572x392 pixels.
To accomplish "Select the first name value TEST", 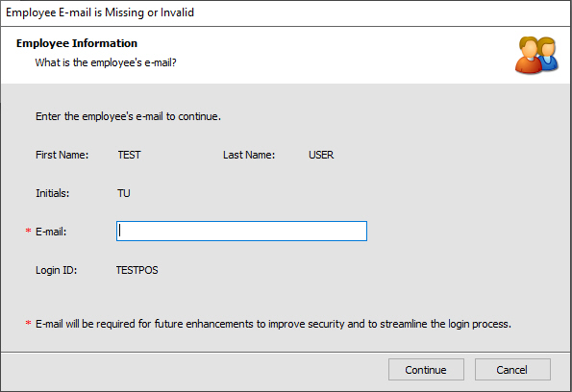I will (x=129, y=155).
